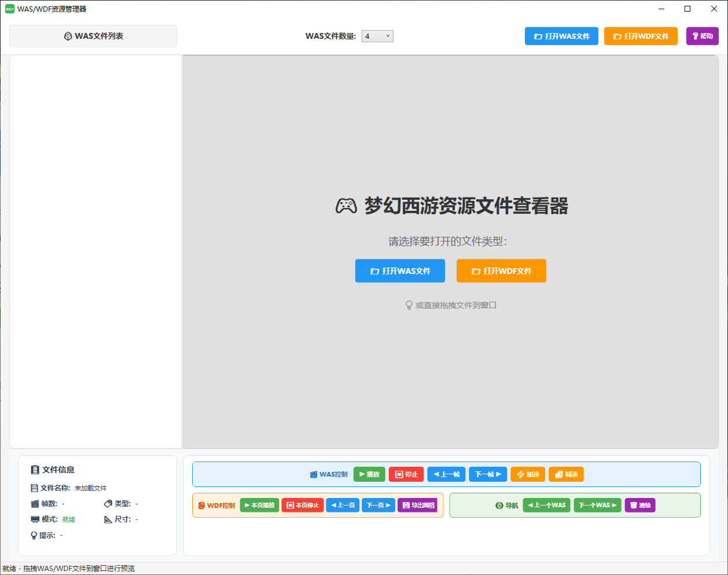The image size is (728, 575).
Task: Click the WAS控制 label text
Action: tap(334, 474)
